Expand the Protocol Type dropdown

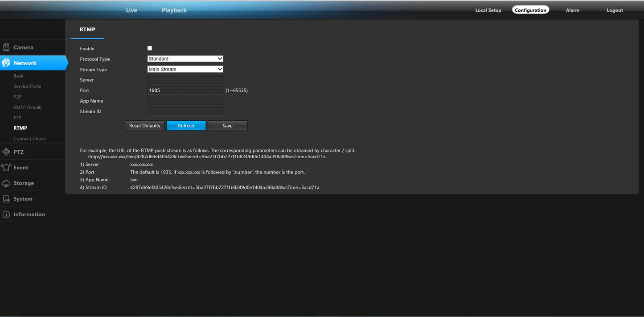point(185,59)
